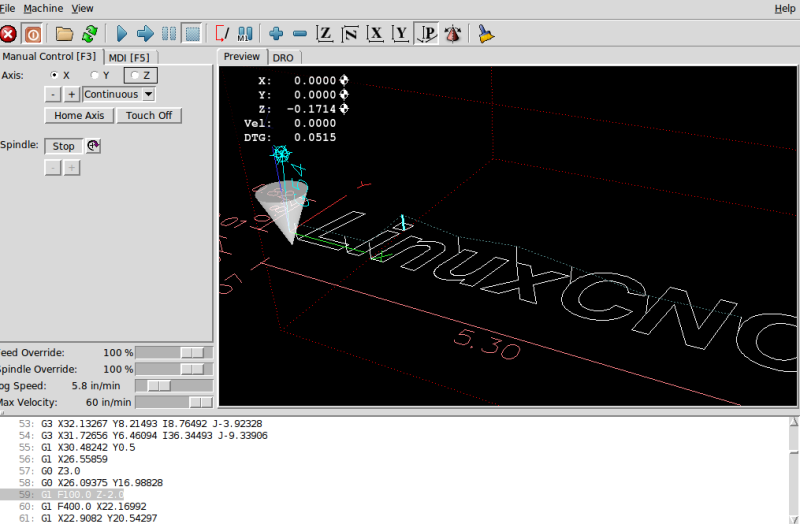800x524 pixels.
Task: Click Touch Off button
Action: (149, 115)
